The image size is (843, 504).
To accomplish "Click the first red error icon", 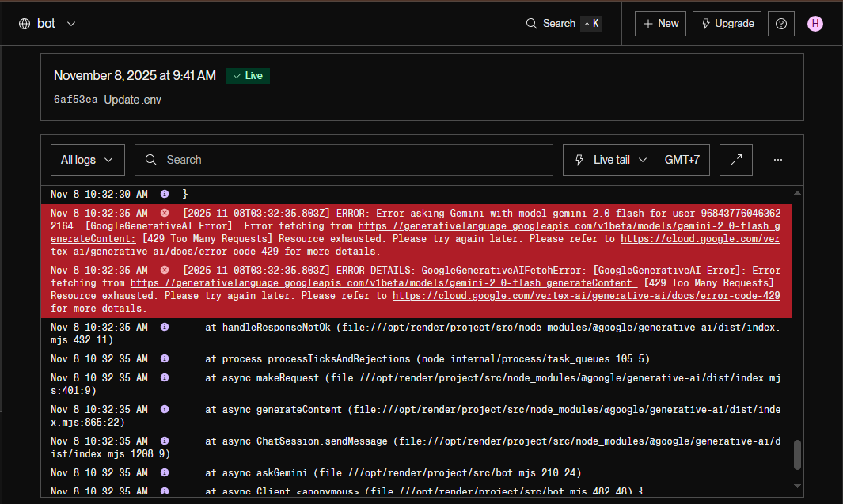I will 165,214.
